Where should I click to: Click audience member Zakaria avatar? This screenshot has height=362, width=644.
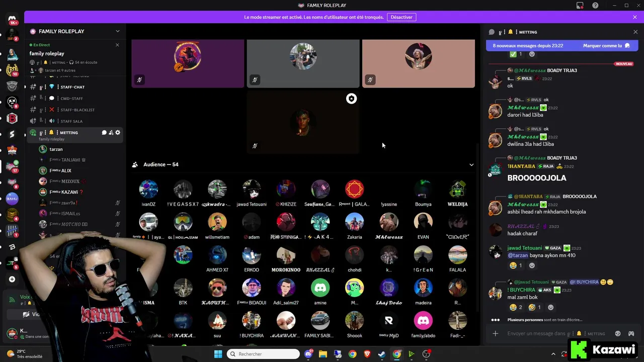tap(354, 222)
